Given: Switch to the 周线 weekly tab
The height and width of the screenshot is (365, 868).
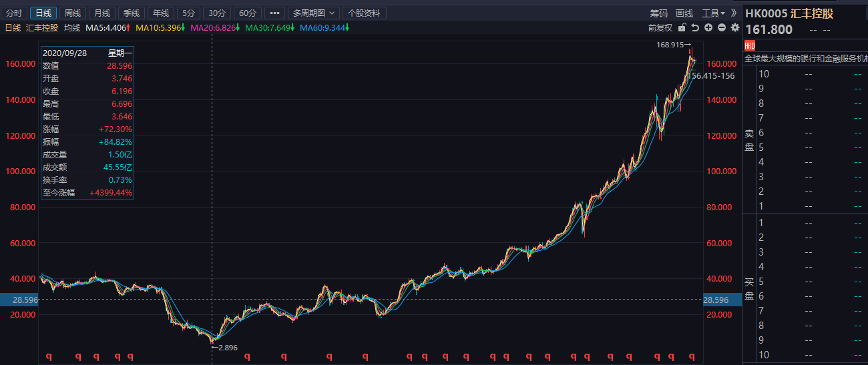Looking at the screenshot, I should click(x=72, y=13).
